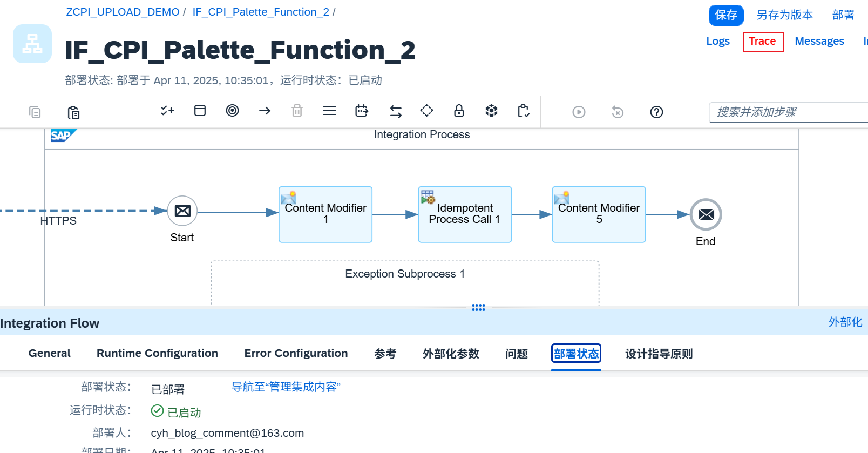This screenshot has width=868, height=453.
Task: Select the target event icon
Action: tap(232, 111)
